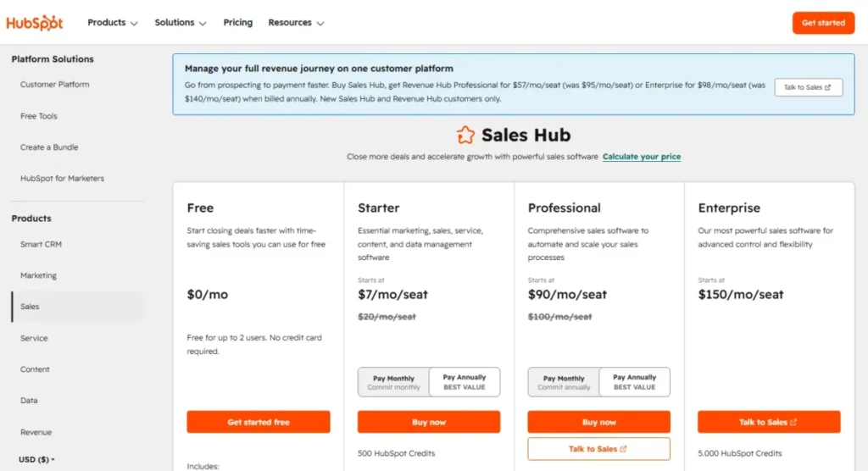The width and height of the screenshot is (868, 471).
Task: Click Talk to Sales under Professional plan
Action: coord(599,449)
